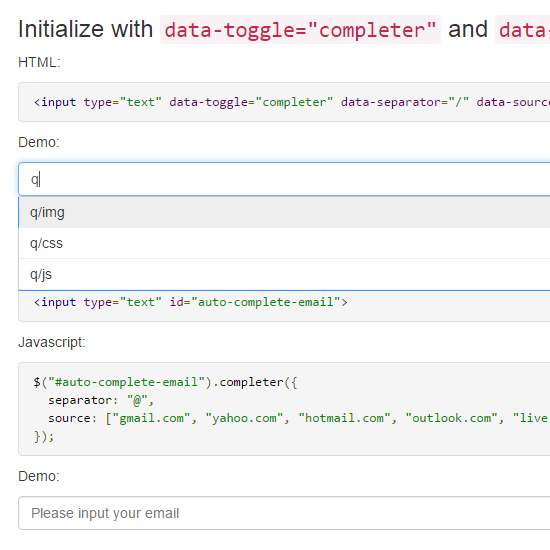Image resolution: width=550 pixels, height=550 pixels.
Task: Click the $("#auto-complete-email").completer({ code line
Action: point(165,382)
